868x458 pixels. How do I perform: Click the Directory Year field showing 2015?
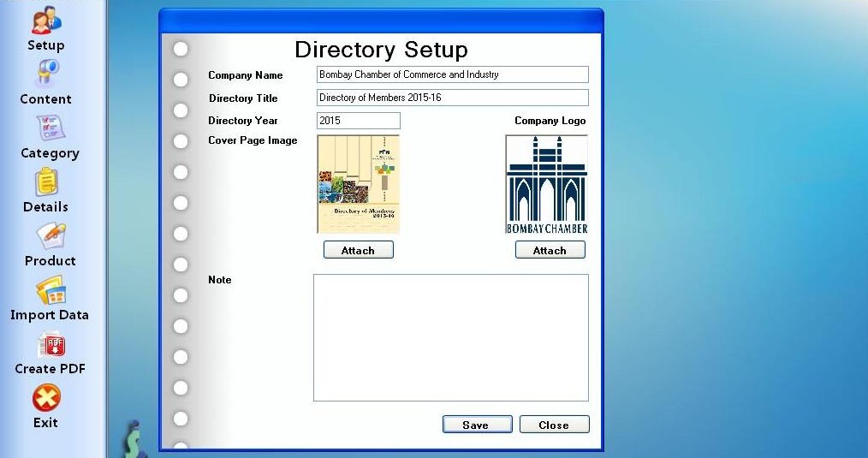pos(358,121)
